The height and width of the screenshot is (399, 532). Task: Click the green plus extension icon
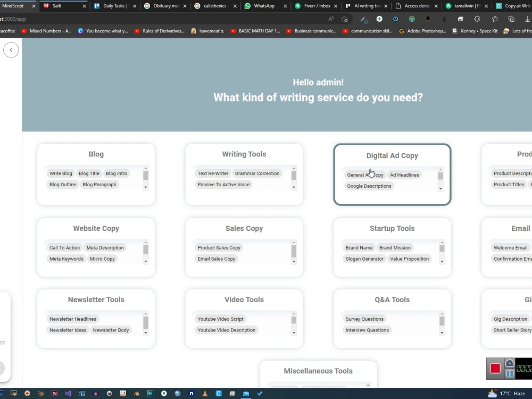tap(379, 19)
